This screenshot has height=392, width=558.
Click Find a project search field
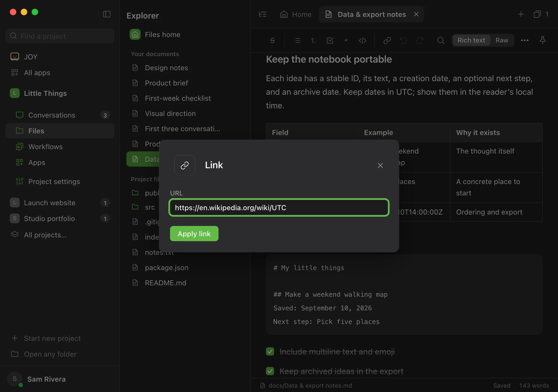tap(60, 36)
